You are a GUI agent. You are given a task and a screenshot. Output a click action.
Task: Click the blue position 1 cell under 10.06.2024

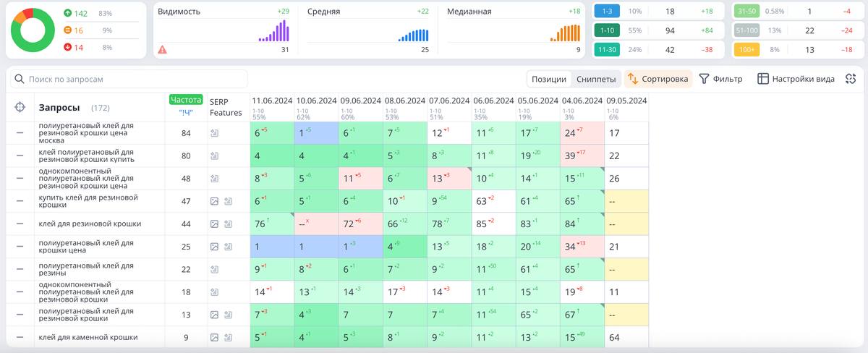pos(316,133)
